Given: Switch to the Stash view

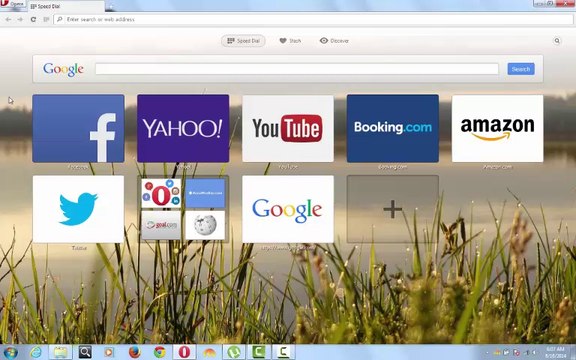Looking at the screenshot, I should click(290, 41).
